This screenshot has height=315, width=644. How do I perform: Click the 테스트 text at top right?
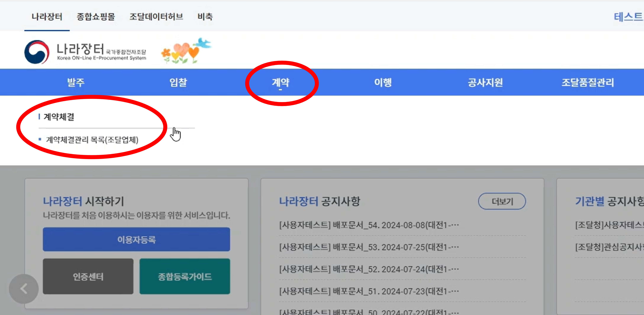(x=629, y=17)
